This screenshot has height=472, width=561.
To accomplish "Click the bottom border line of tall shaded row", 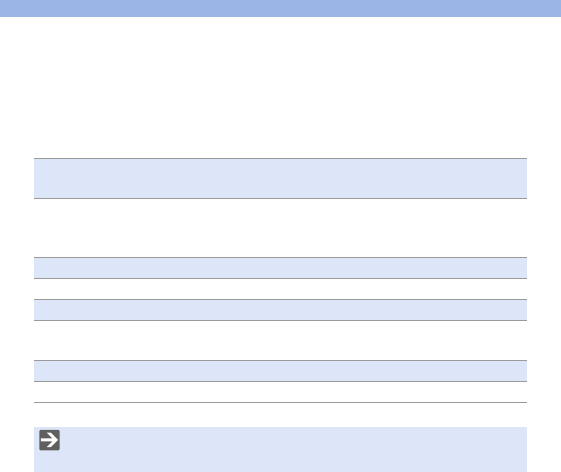I will coord(280,198).
